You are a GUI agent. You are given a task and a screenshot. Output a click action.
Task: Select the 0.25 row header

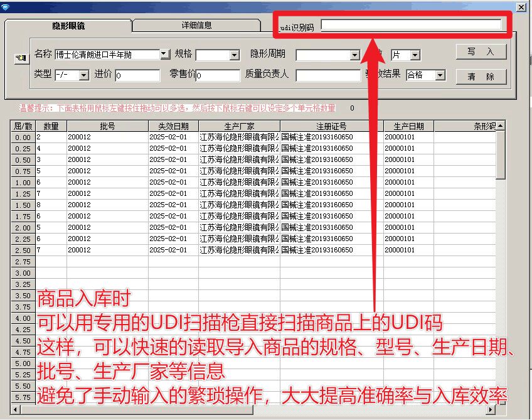coord(23,149)
